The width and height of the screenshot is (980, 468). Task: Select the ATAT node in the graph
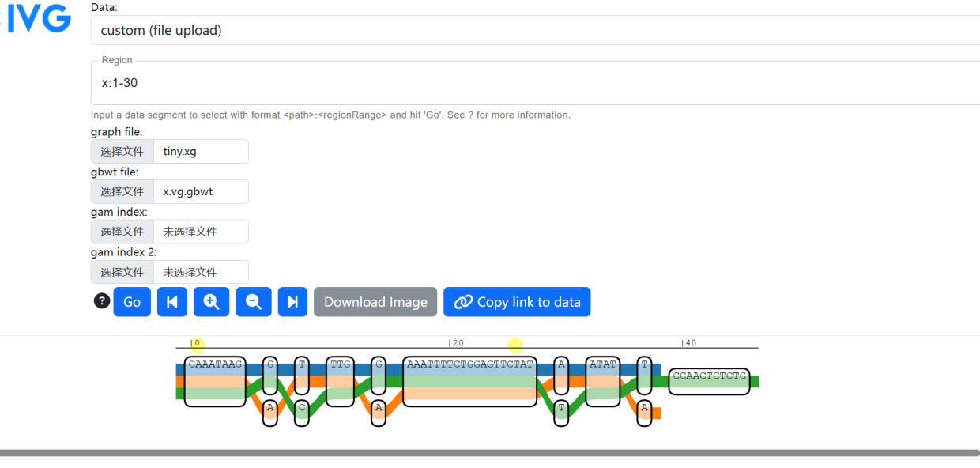pos(602,381)
